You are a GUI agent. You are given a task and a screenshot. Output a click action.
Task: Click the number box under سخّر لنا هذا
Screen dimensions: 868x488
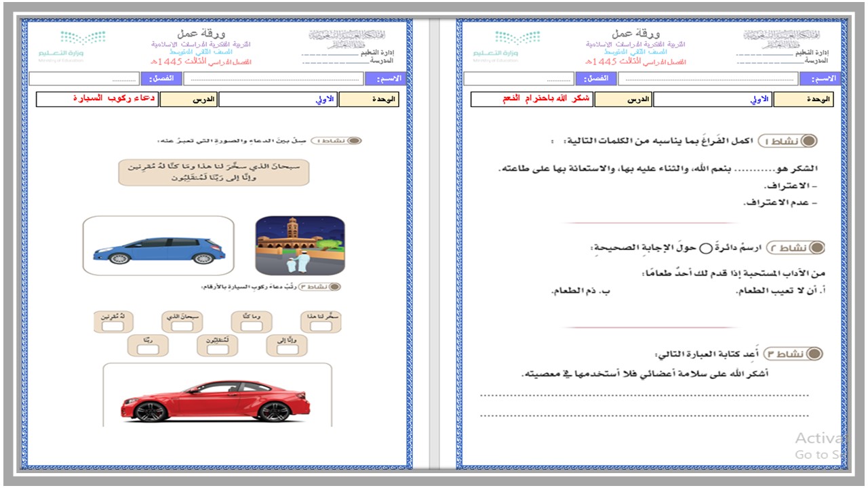[321, 327]
